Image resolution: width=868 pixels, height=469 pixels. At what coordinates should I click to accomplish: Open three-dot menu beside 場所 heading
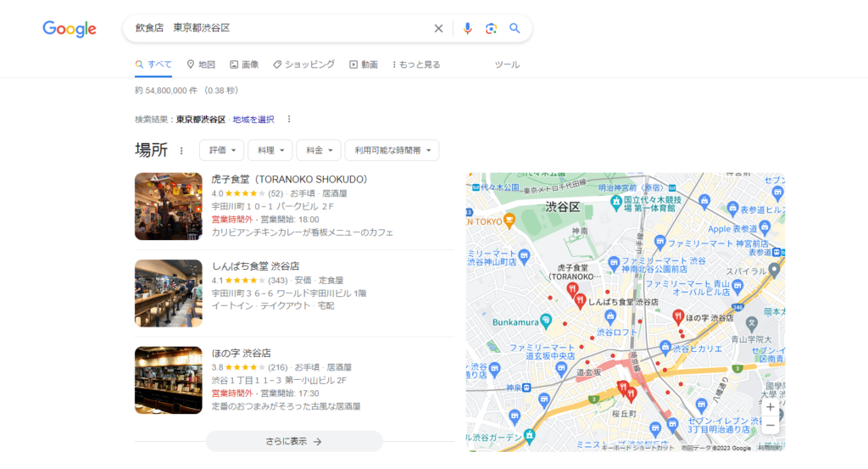(x=181, y=151)
